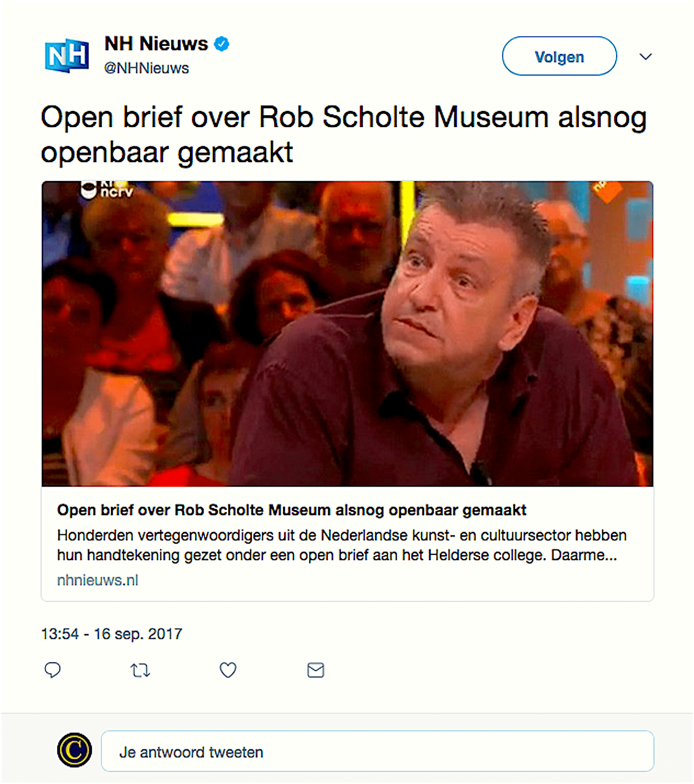
Task: Click the orange NPO logo on the image
Action: [x=606, y=190]
